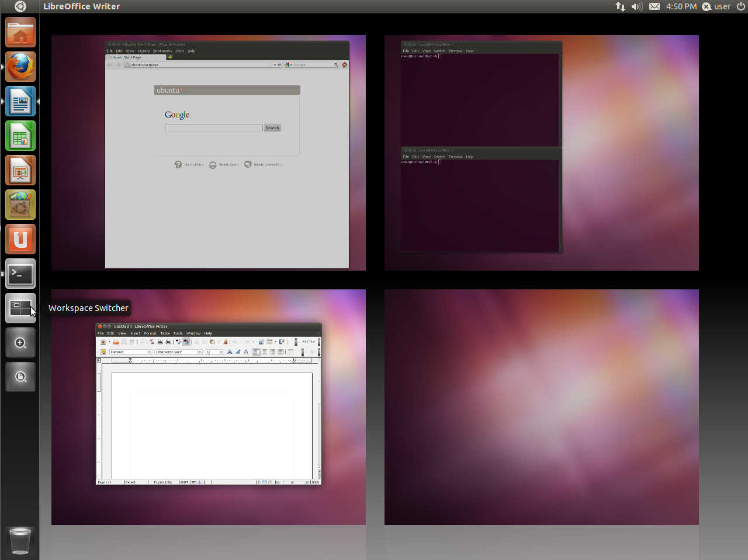This screenshot has height=560, width=748.
Task: Open the network indicator menu
Action: (x=620, y=6)
